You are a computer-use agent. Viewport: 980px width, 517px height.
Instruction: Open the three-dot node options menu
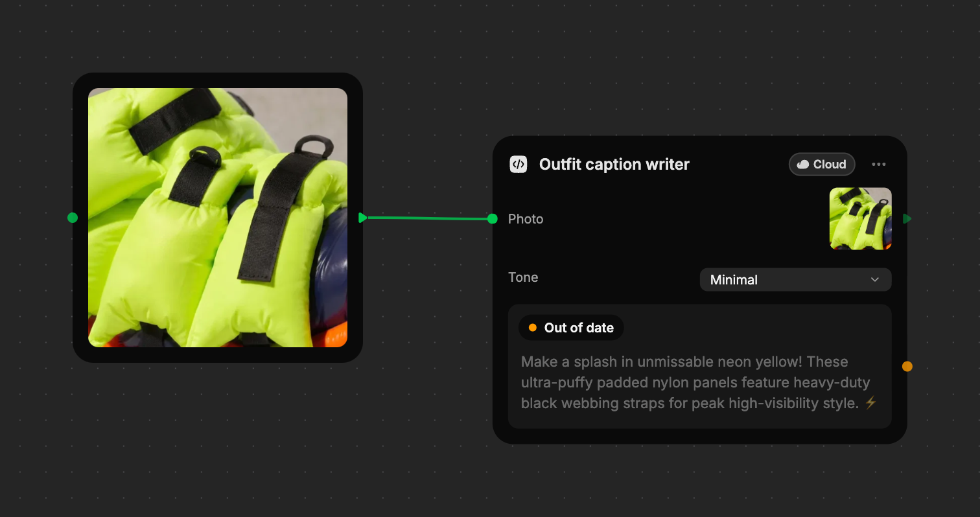(879, 165)
